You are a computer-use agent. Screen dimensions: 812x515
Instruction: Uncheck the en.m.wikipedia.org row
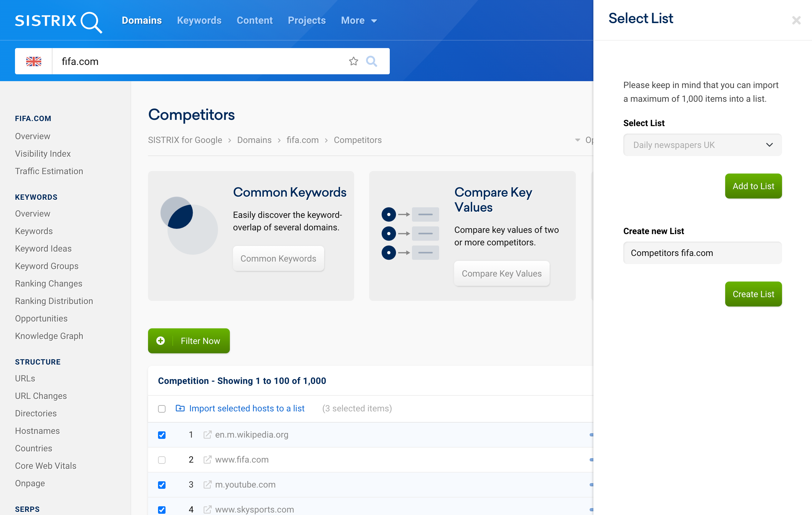[162, 435]
